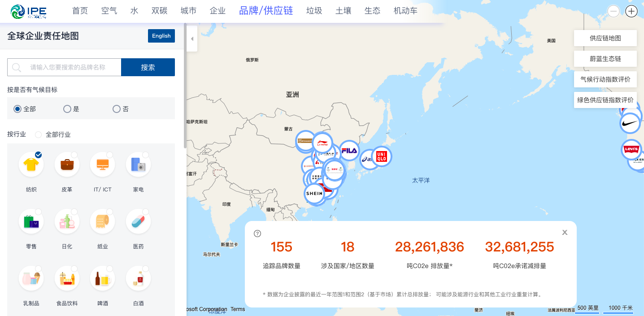Image resolution: width=644 pixels, height=316 pixels.
Task: Select the 是 climate target radio
Action: click(67, 109)
